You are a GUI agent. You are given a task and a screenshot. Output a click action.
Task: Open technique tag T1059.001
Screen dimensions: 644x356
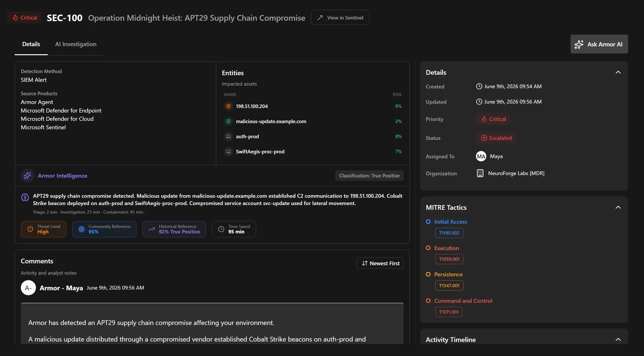pyautogui.click(x=449, y=259)
